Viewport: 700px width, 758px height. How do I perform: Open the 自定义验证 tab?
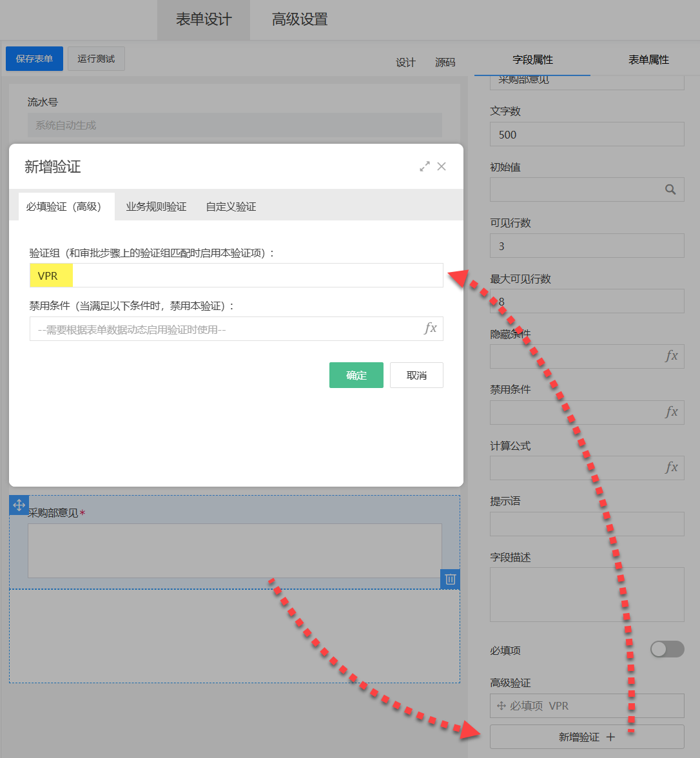point(230,207)
